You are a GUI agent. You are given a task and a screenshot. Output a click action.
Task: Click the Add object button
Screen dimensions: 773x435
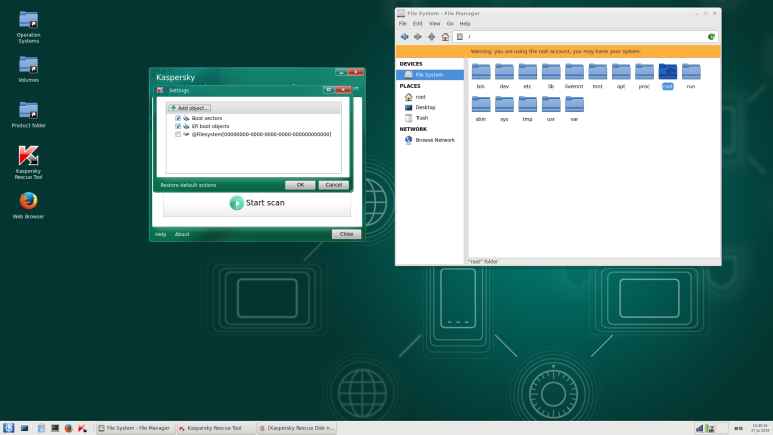pyautogui.click(x=189, y=107)
